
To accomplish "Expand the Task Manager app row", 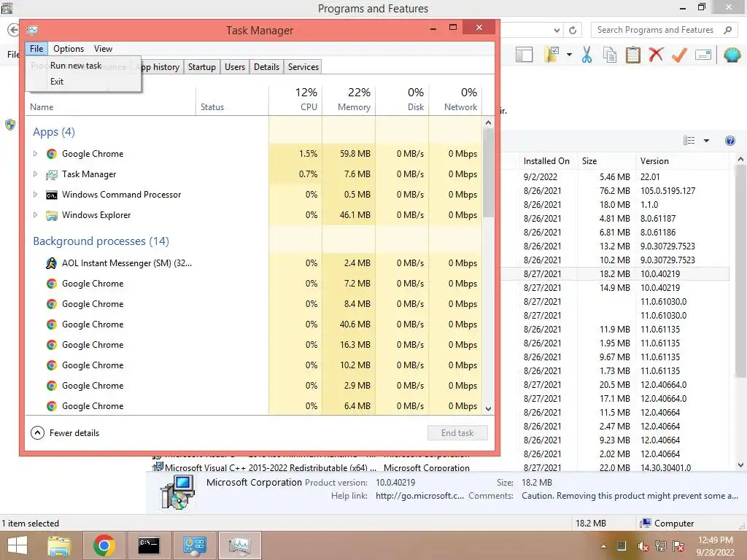I will [35, 174].
